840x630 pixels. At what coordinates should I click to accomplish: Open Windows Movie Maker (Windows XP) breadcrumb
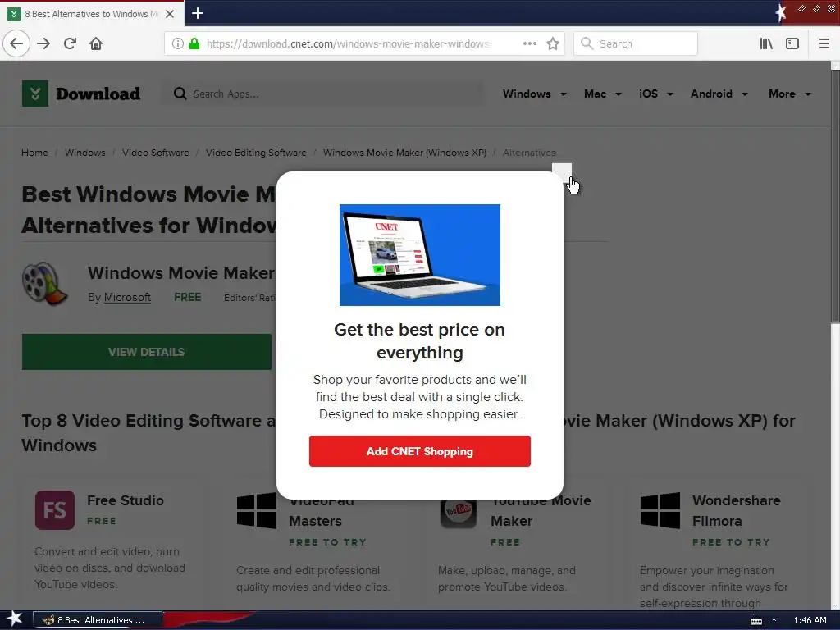pos(404,153)
